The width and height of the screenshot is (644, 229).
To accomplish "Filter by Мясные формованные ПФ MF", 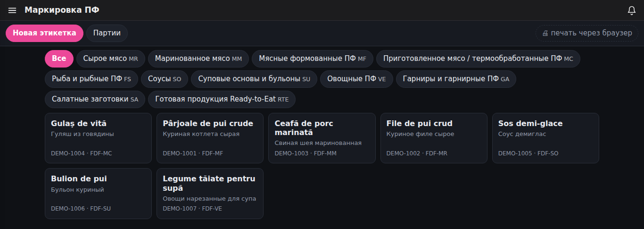I will click(313, 59).
